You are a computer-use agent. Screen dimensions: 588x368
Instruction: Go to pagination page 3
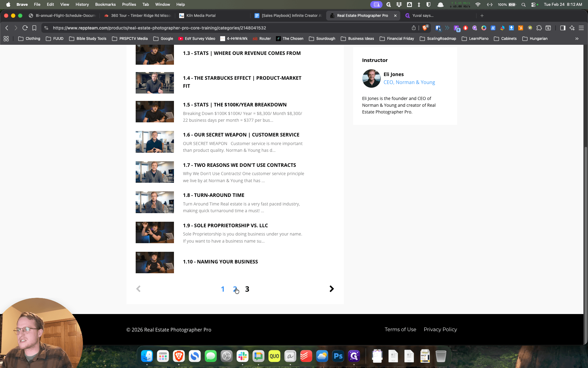247,289
